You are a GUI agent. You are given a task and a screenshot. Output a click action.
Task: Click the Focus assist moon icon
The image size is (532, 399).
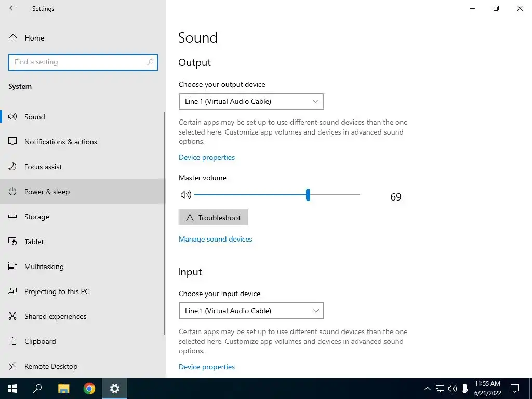pos(12,167)
